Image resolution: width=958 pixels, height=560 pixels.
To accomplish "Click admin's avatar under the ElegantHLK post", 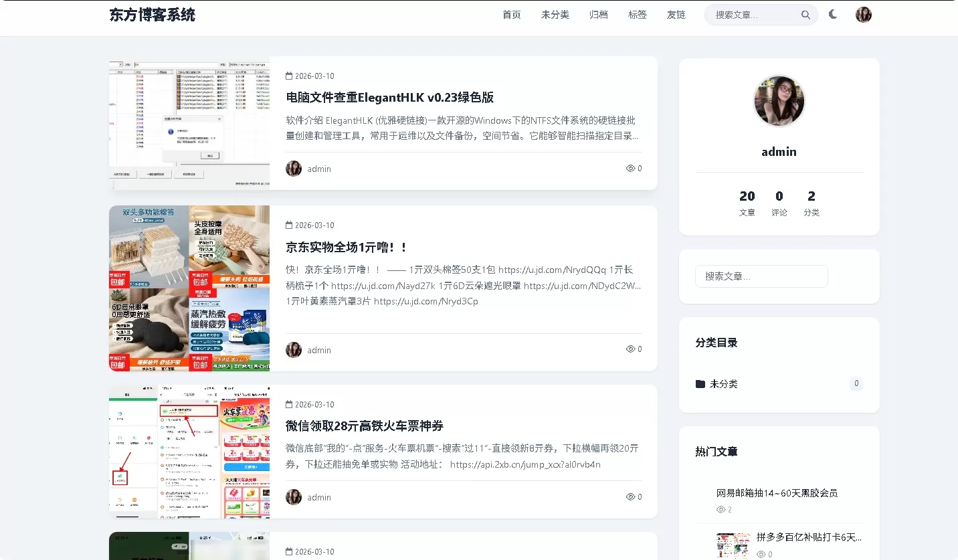I will point(293,168).
